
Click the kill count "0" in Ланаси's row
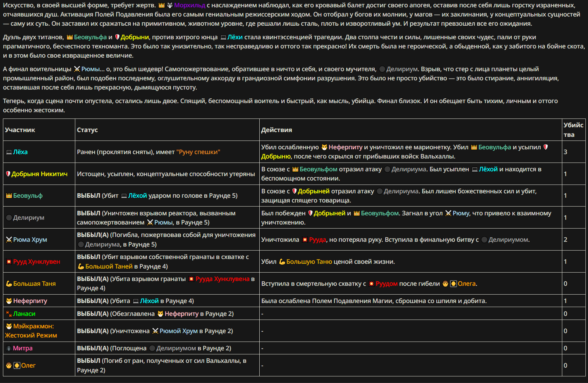566,314
